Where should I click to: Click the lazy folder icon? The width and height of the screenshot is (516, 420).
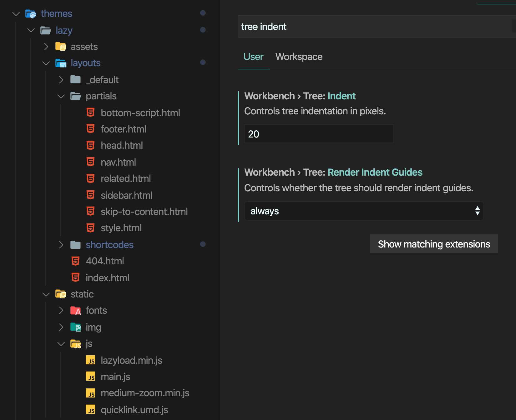[46, 30]
